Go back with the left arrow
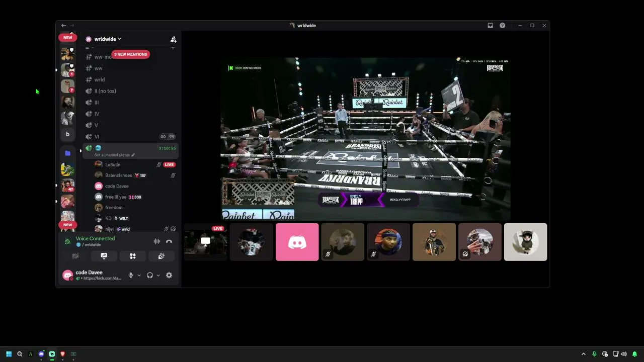Viewport: 644px width, 362px height. click(63, 26)
